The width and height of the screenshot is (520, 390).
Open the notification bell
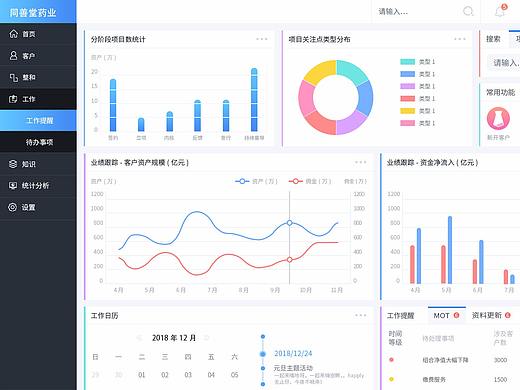point(500,12)
